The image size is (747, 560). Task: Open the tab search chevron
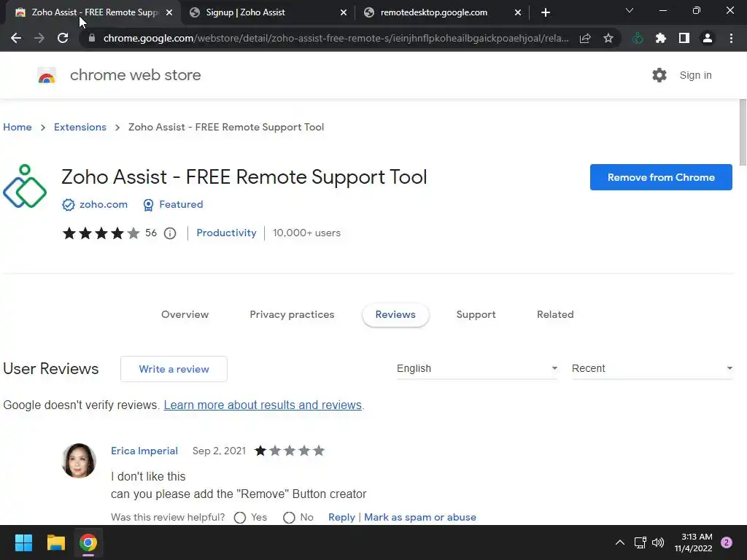pos(630,10)
